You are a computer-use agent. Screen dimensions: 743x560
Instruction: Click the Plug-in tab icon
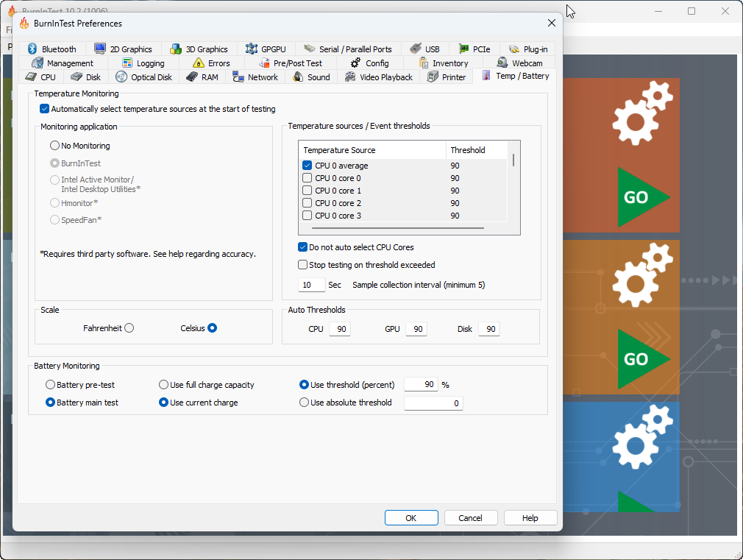pyautogui.click(x=514, y=49)
